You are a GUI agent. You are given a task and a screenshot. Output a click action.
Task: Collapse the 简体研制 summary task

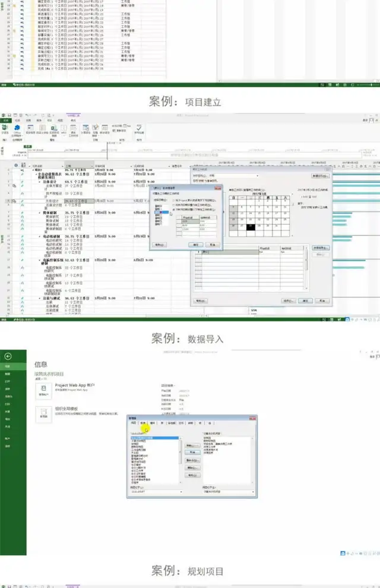pos(40,212)
